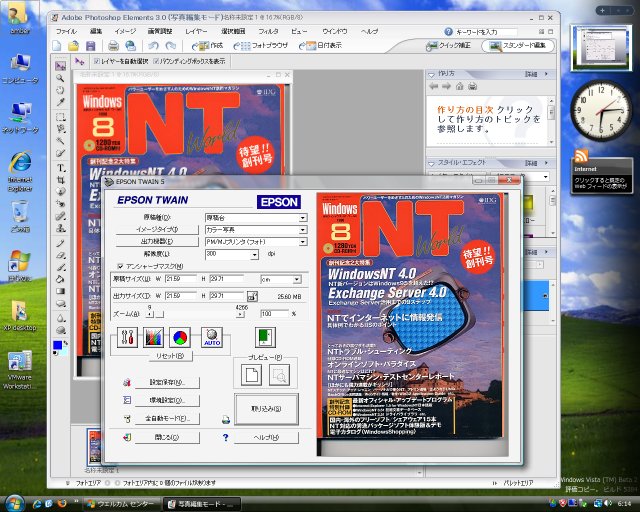Open the カラー写真 image type dropdown
This screenshot has height=512, width=640.
click(x=302, y=230)
